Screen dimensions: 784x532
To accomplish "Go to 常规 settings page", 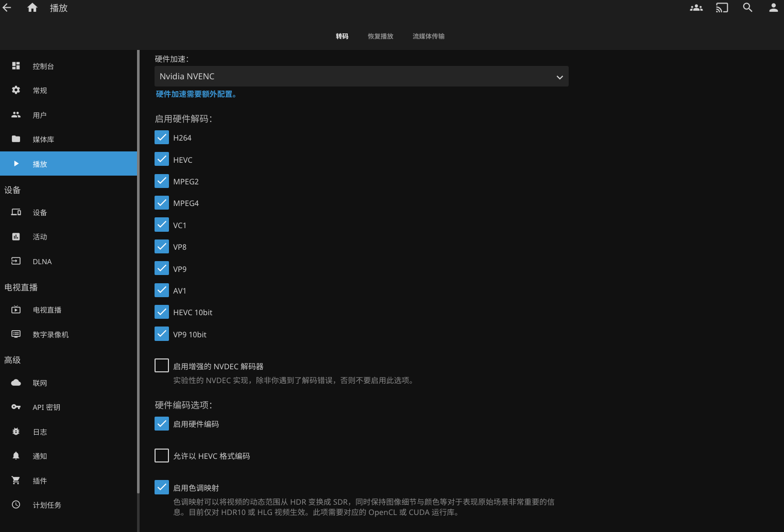I will click(x=69, y=90).
